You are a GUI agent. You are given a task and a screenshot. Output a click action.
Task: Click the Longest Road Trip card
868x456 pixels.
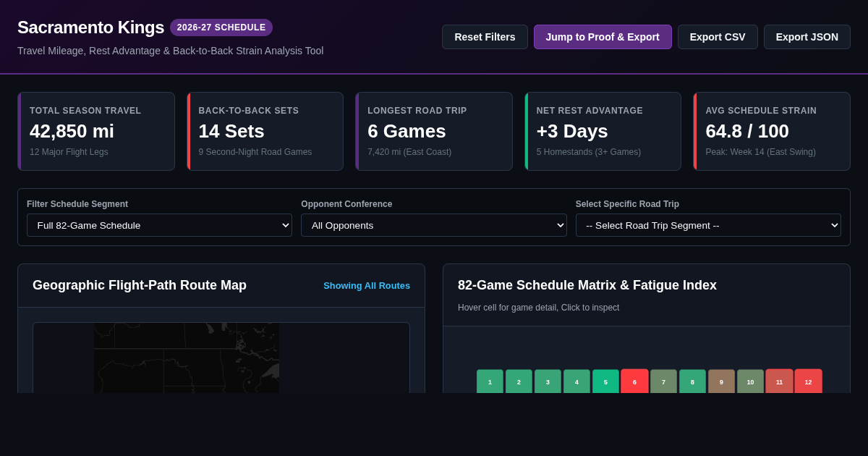tap(434, 131)
